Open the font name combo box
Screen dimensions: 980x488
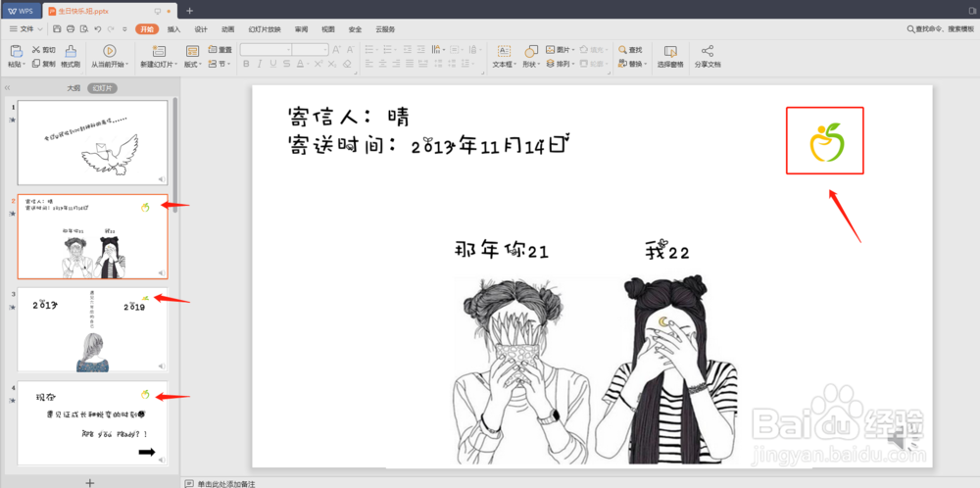click(x=266, y=49)
